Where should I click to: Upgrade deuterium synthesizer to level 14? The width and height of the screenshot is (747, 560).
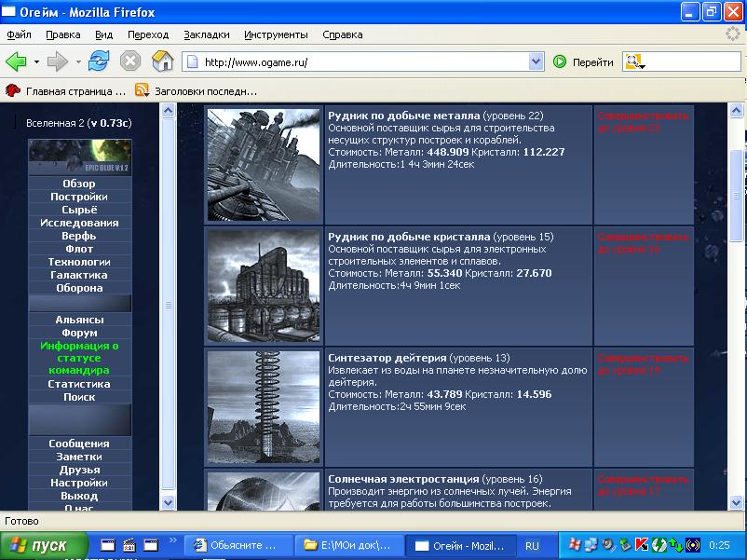pyautogui.click(x=643, y=364)
